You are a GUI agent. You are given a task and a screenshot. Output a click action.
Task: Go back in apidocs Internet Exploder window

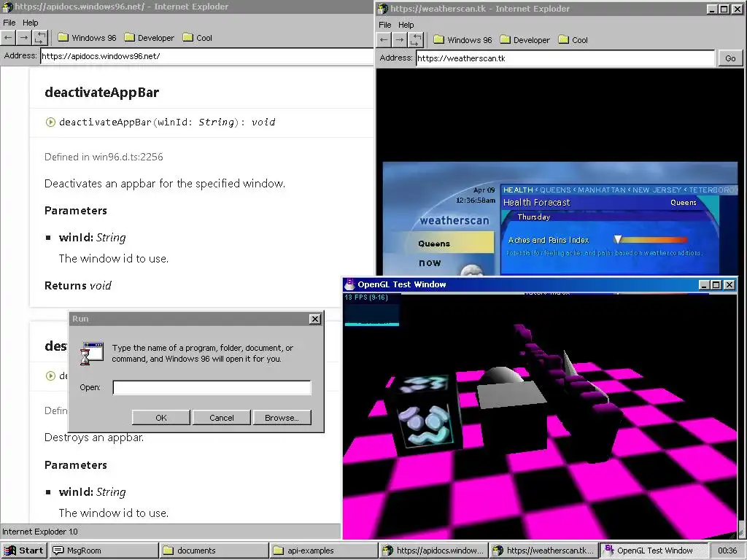pos(8,38)
